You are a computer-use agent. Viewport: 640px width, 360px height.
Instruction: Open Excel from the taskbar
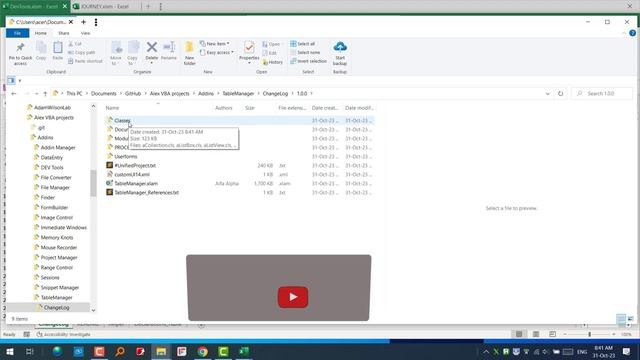tap(244, 351)
